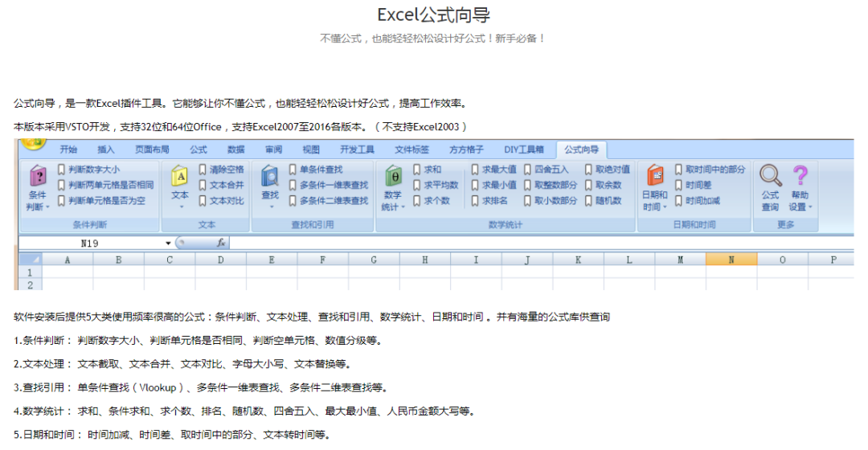868x450 pixels.
Task: Click the select-all corner of the sheet
Action: pyautogui.click(x=31, y=260)
